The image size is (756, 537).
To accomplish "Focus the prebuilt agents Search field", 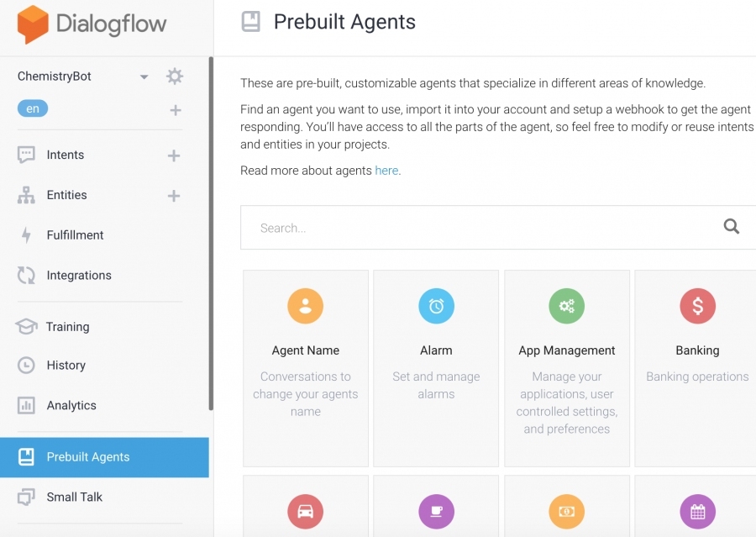I will click(482, 227).
